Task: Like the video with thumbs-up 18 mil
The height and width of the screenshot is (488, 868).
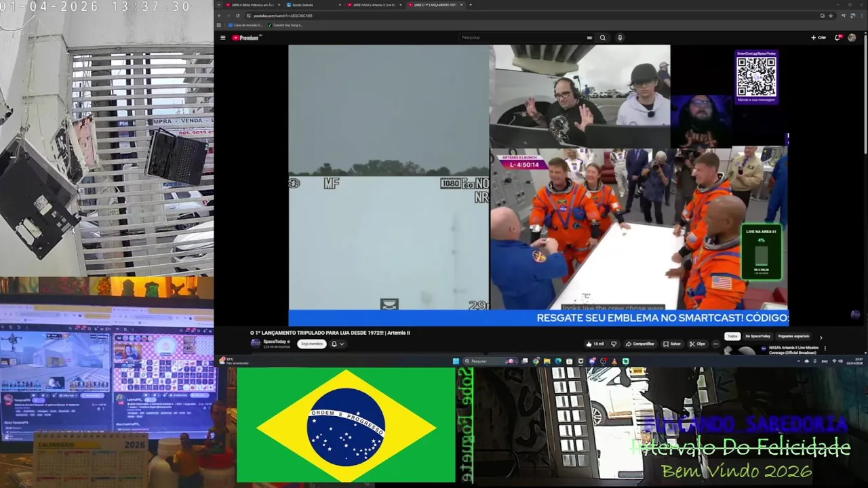Action: (595, 344)
